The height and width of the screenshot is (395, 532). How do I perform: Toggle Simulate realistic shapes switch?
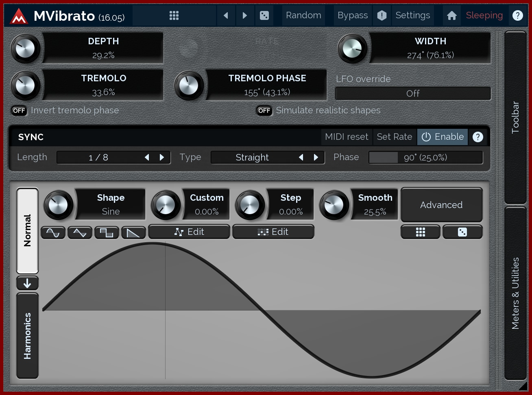coord(264,111)
